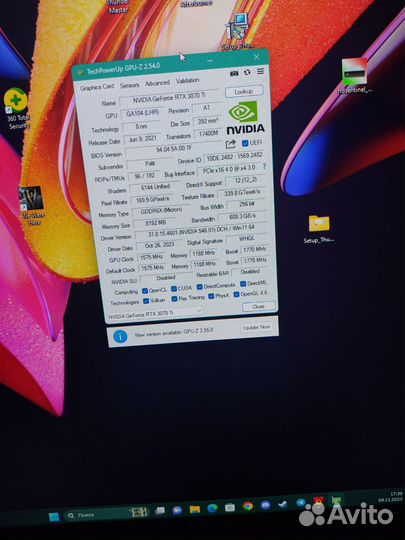Click the Bus Interface question mark

coord(264,166)
